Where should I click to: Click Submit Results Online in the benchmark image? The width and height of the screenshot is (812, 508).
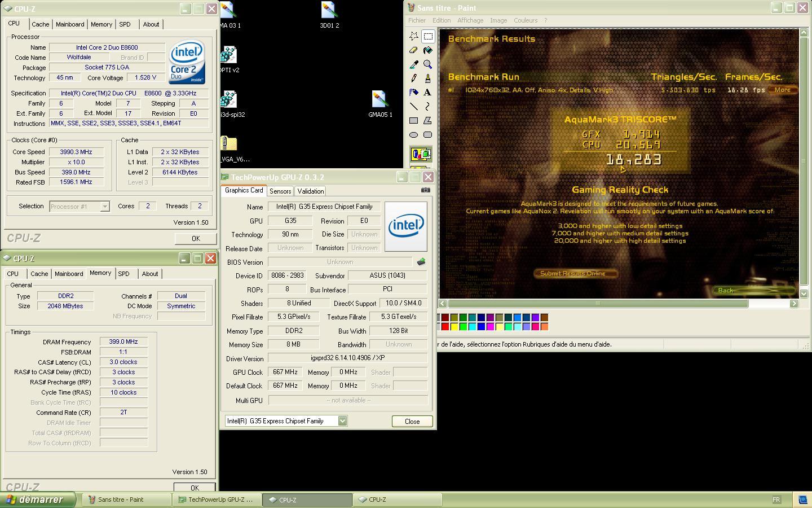point(575,274)
